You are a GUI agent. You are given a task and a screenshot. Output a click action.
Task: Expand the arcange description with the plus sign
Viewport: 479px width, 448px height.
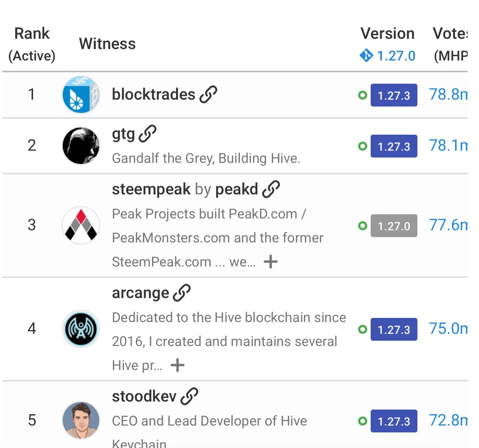178,365
